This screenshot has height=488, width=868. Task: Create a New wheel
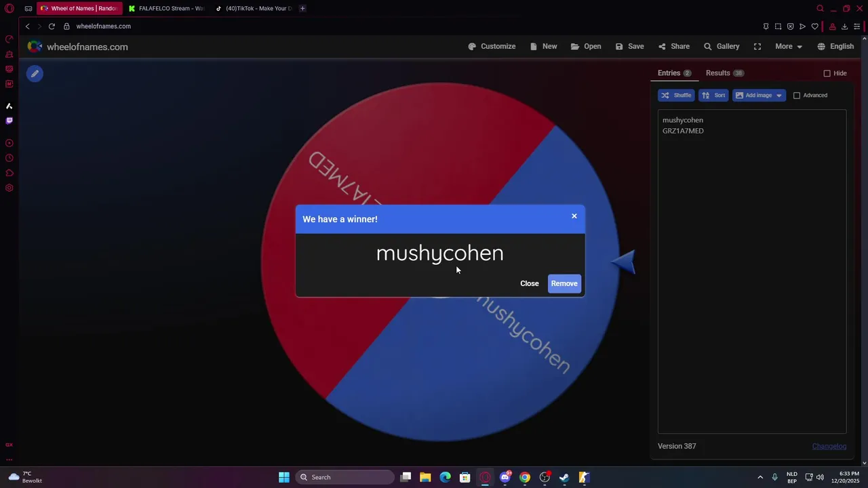(x=544, y=47)
